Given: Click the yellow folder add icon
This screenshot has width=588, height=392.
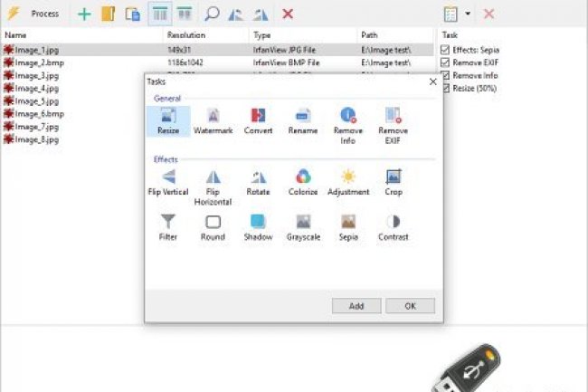Looking at the screenshot, I should (x=109, y=14).
